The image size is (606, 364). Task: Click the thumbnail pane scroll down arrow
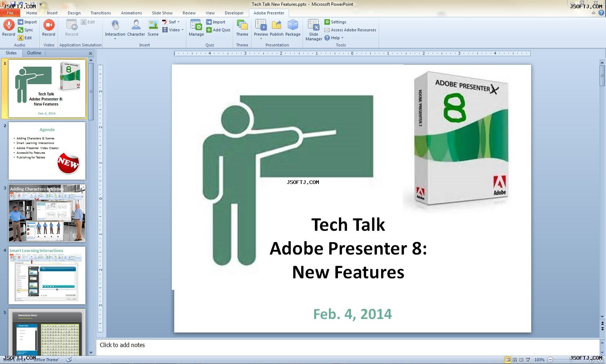[x=91, y=353]
